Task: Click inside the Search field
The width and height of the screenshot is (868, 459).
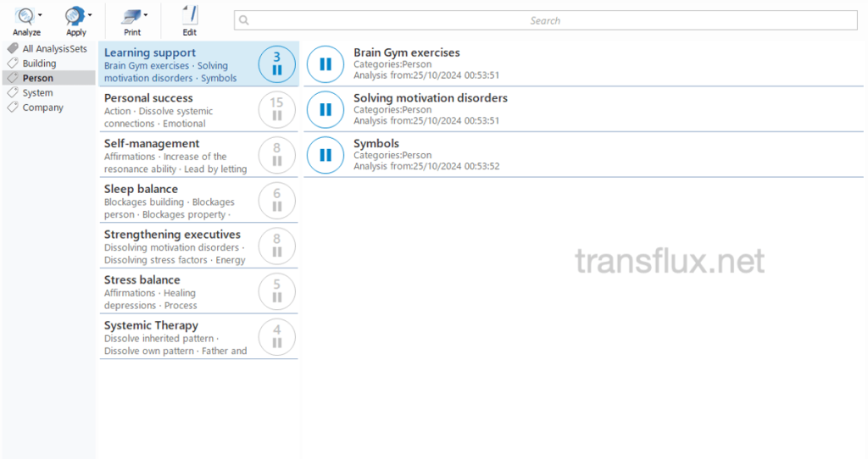Action: click(x=545, y=20)
